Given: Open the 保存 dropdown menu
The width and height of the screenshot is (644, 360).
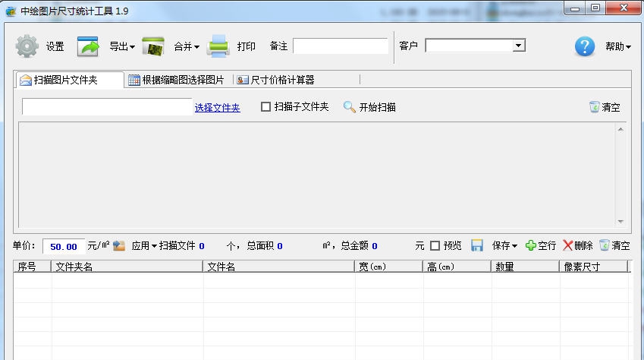Looking at the screenshot, I should pyautogui.click(x=504, y=245).
